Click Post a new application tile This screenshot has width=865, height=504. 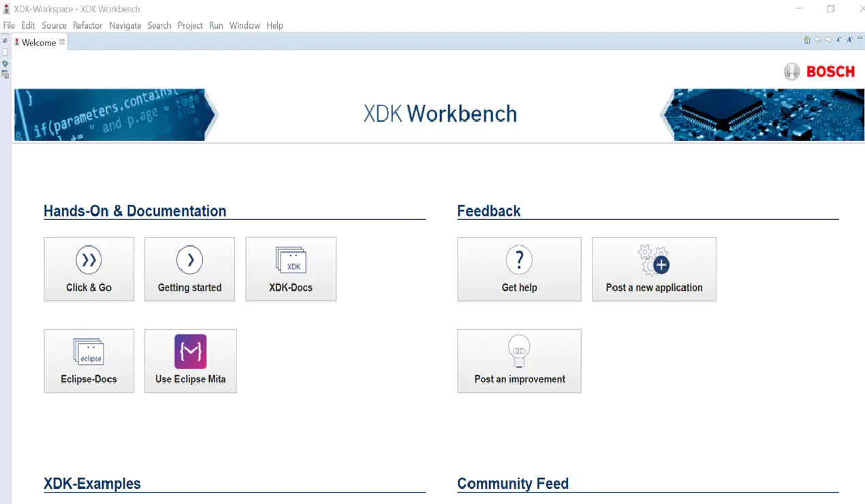click(x=655, y=269)
